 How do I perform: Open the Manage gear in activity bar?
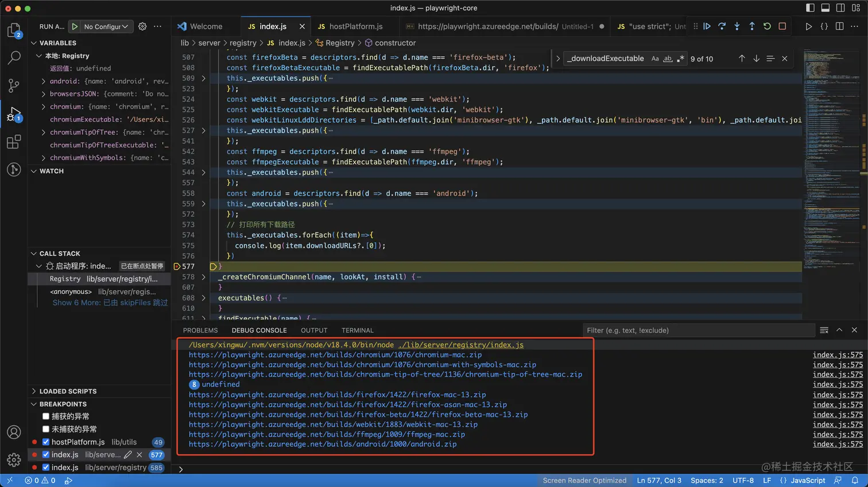tap(14, 459)
